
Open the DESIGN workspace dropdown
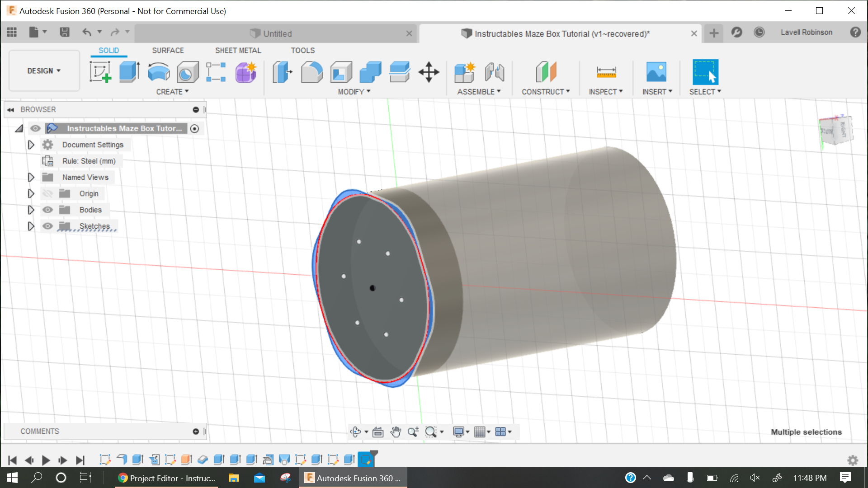pyautogui.click(x=44, y=71)
